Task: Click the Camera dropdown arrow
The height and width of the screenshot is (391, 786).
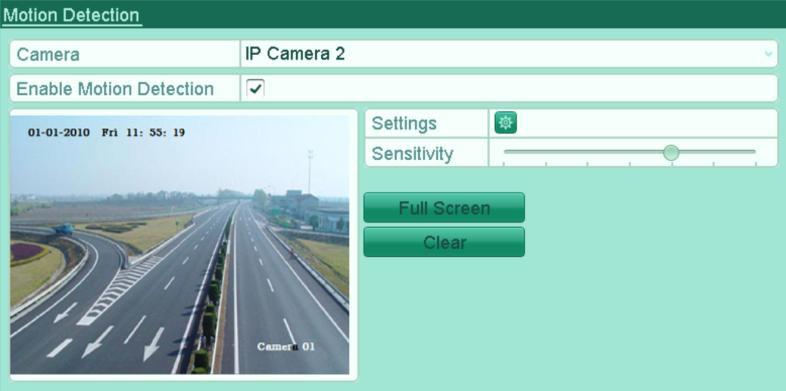Action: (768, 54)
